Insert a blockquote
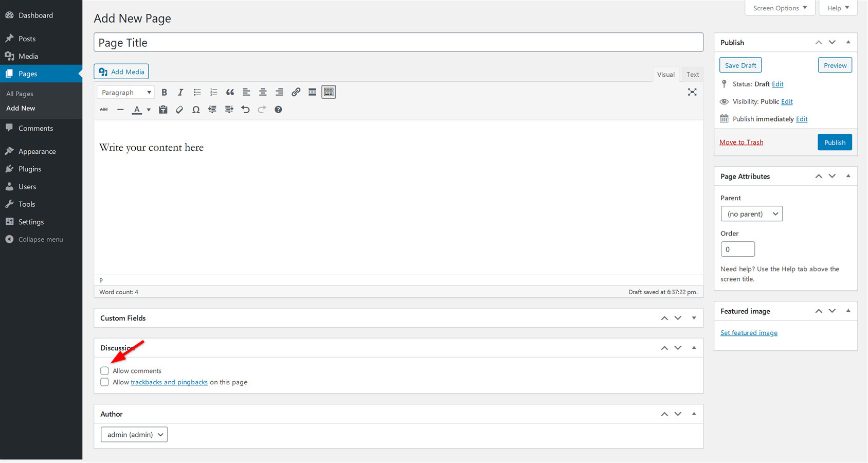Viewport: 868px width, 463px height. 230,92
